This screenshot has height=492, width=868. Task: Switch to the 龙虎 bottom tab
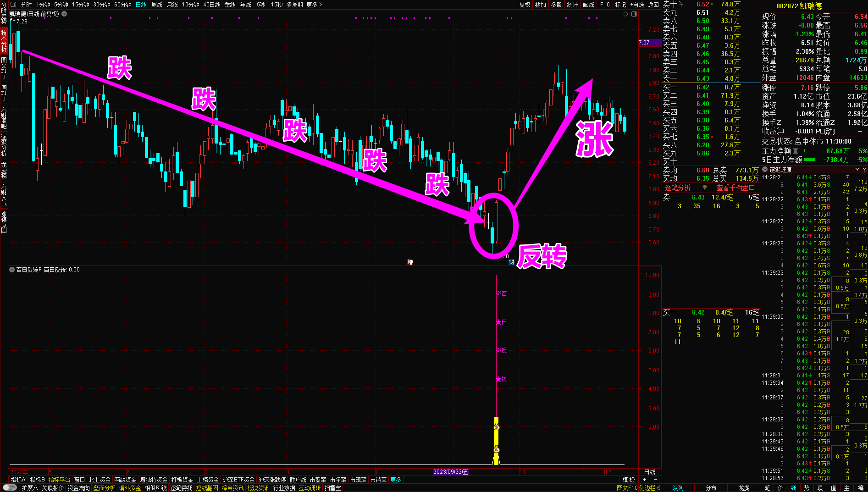[744, 488]
